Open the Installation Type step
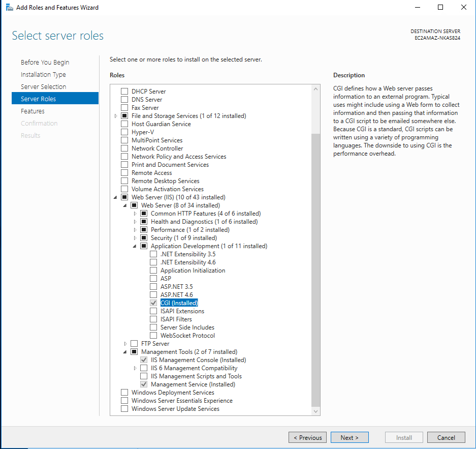476x449 pixels. tap(43, 74)
